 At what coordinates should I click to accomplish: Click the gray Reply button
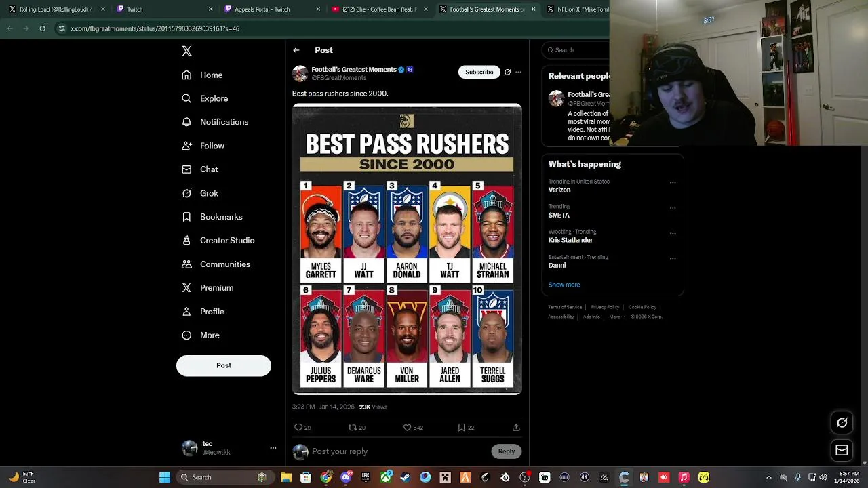[x=507, y=451]
